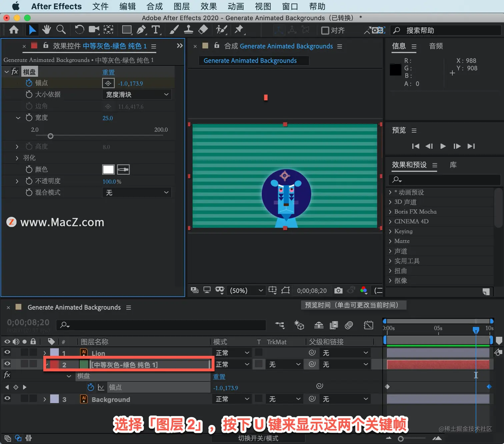Click 重置 in the Effect Controls panel
Viewport: 504px width, 444px height.
coord(108,72)
